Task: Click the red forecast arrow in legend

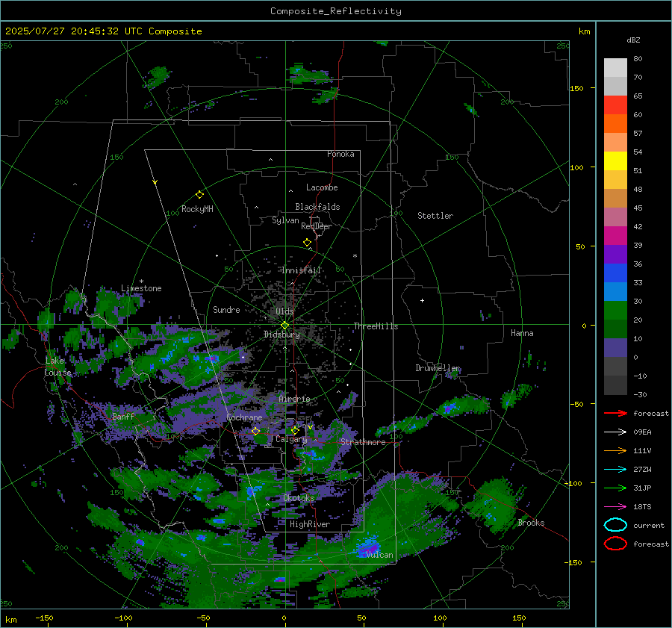Action: point(615,413)
